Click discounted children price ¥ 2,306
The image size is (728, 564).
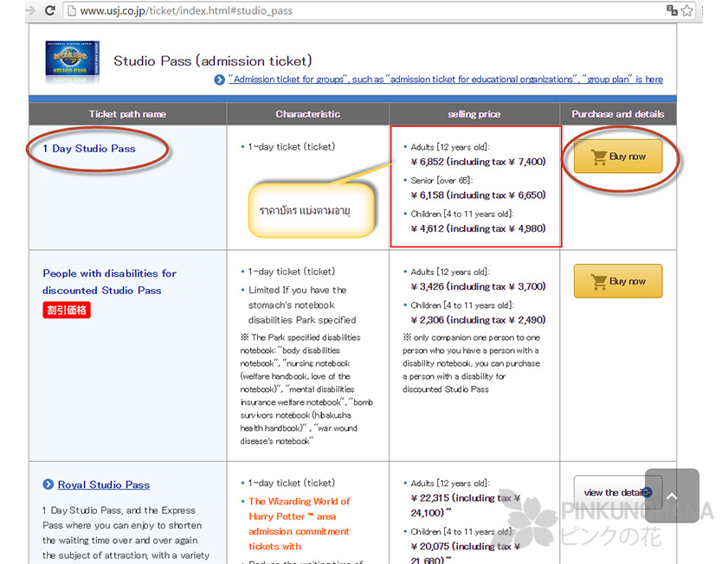(x=478, y=320)
